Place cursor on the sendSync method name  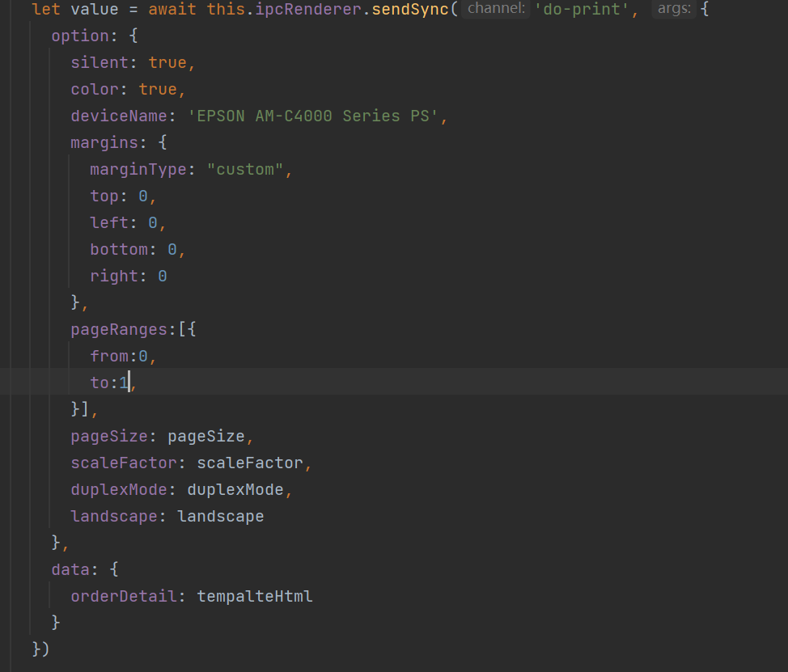409,10
